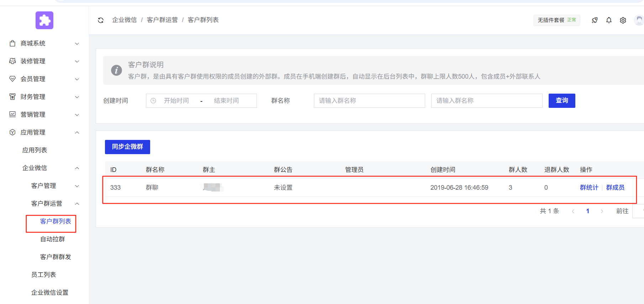644x304 pixels.
Task: Click the clock icon in date picker
Action: pyautogui.click(x=153, y=101)
